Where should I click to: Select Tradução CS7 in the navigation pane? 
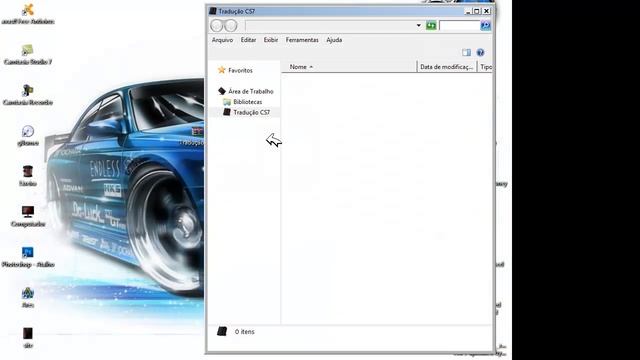coord(251,112)
